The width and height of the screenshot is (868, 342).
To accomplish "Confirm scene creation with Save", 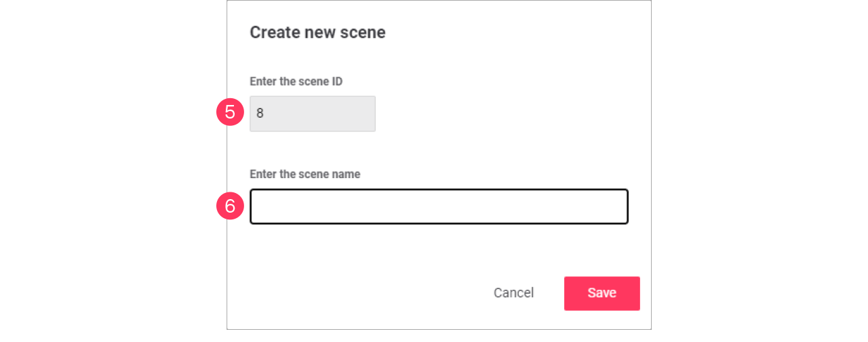I will tap(601, 293).
